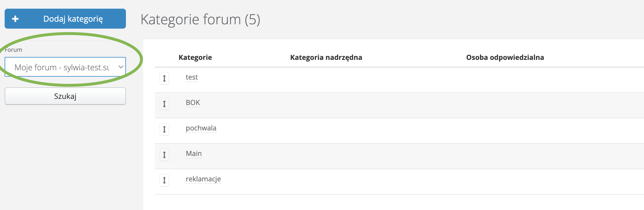Click the Kategoria nadrzędna column header

click(x=326, y=57)
